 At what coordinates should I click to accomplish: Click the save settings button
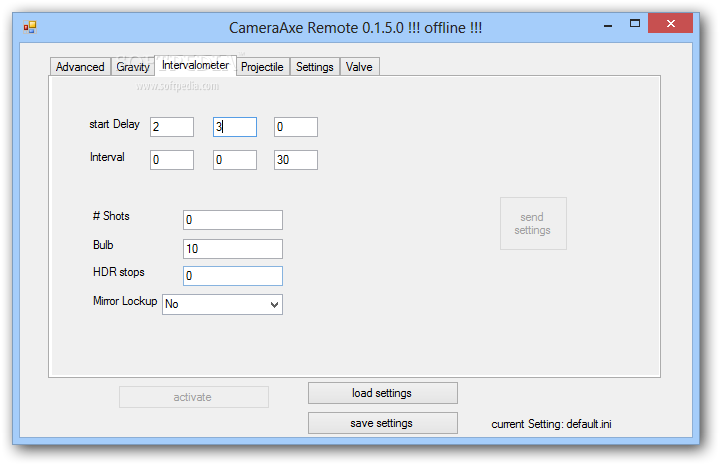pyautogui.click(x=382, y=423)
